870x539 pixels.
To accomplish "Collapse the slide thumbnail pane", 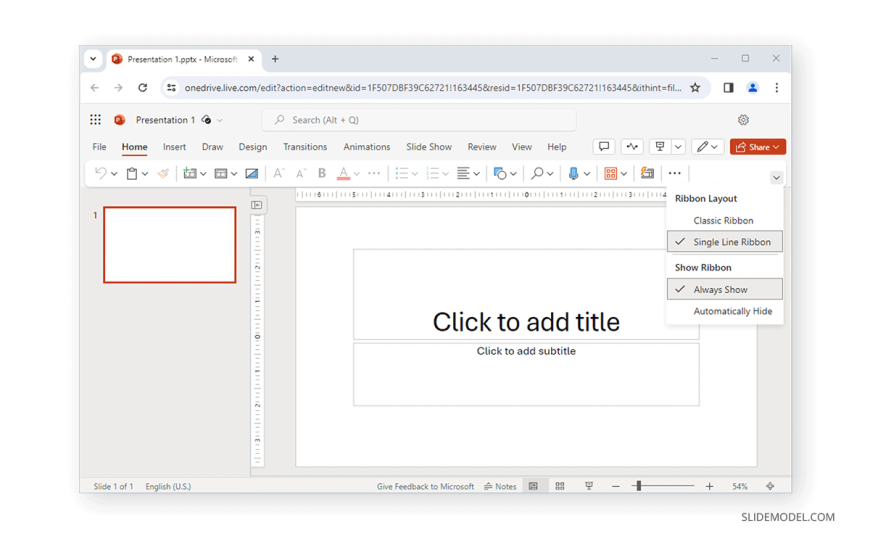I will (256, 205).
